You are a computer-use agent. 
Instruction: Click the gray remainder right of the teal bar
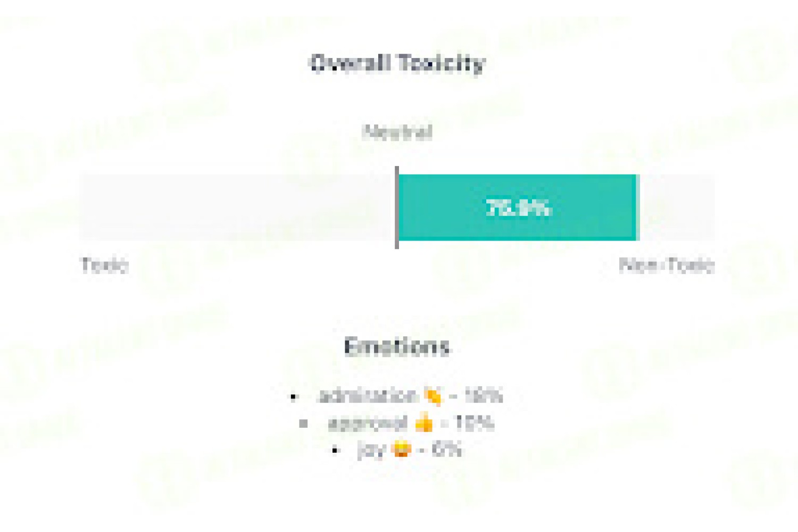(x=676, y=207)
